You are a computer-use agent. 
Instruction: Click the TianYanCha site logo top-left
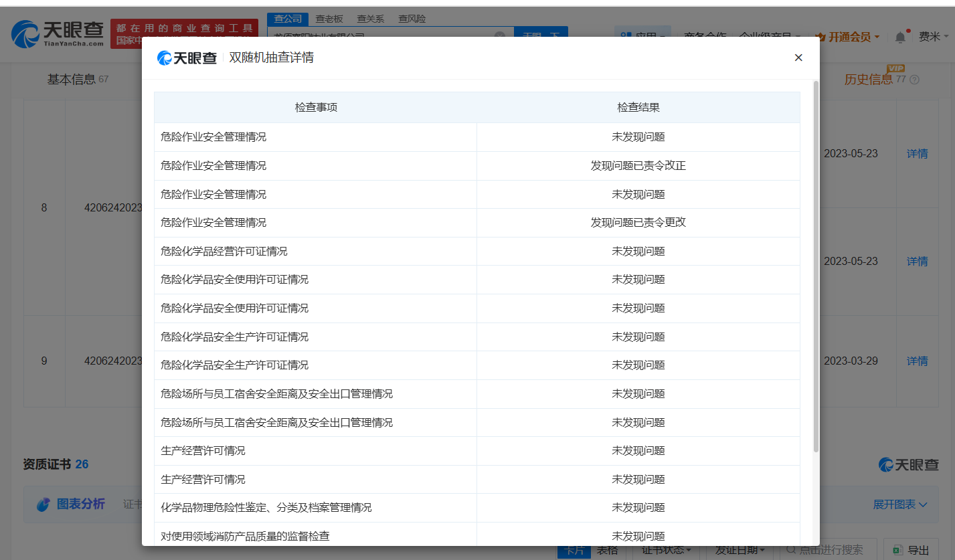click(58, 34)
